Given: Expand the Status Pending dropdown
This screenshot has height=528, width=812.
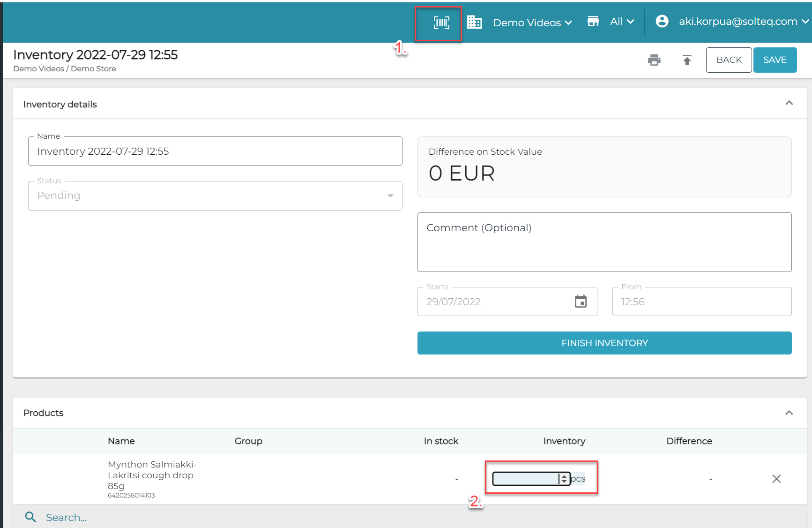Looking at the screenshot, I should [x=215, y=196].
